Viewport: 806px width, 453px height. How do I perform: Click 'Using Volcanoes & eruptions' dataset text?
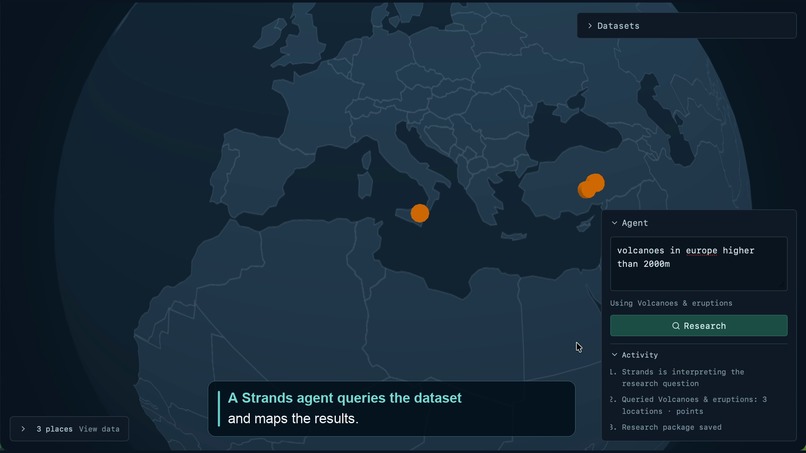(x=671, y=303)
